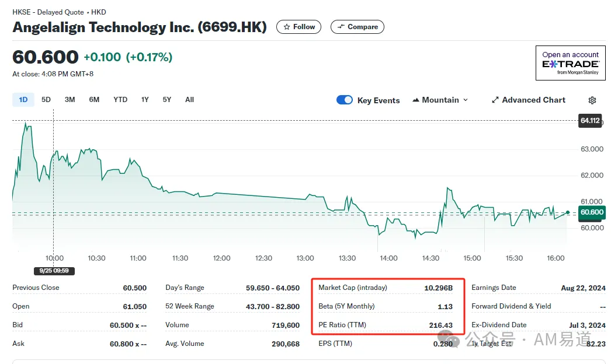Image resolution: width=611 pixels, height=364 pixels.
Task: Toggle the Key Events switch
Action: 345,100
